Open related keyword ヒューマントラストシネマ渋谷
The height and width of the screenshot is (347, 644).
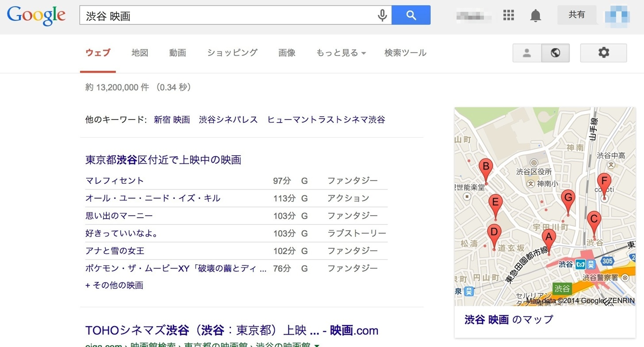pyautogui.click(x=326, y=120)
